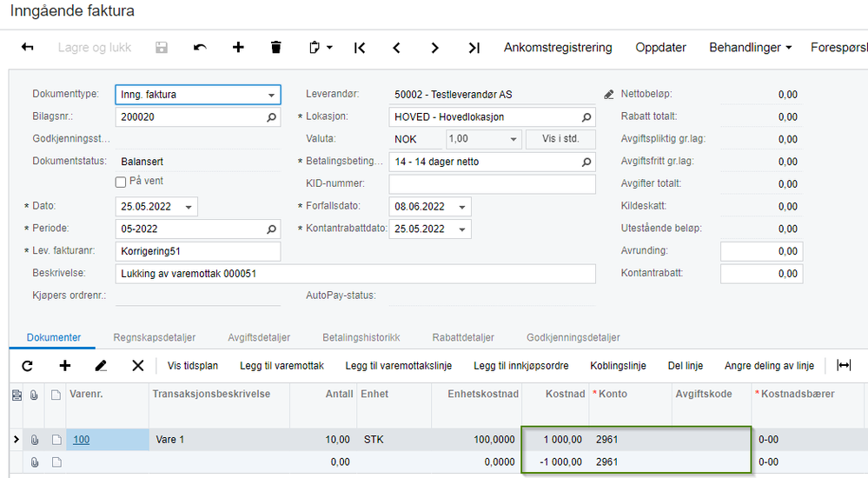Click the Beskrivelse text field

coord(354,274)
